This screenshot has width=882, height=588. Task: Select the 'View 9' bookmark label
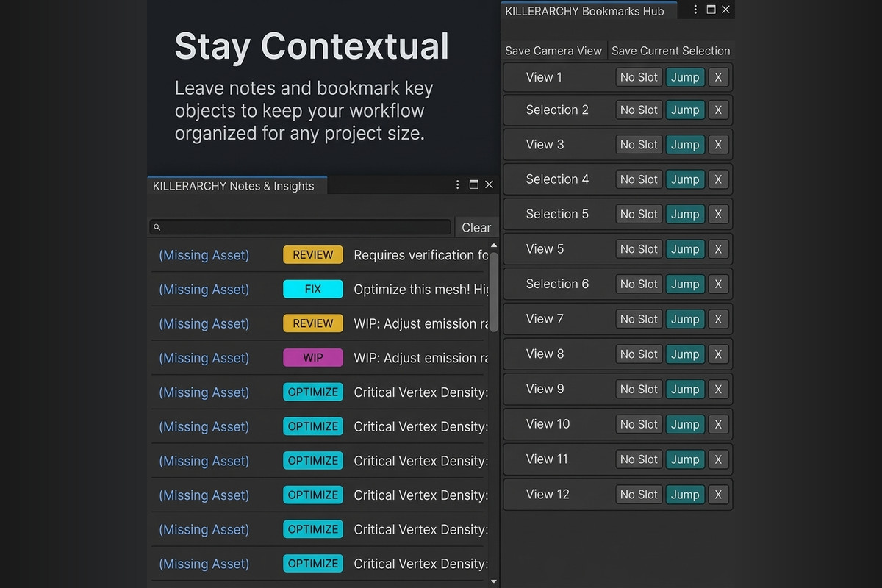pos(545,389)
